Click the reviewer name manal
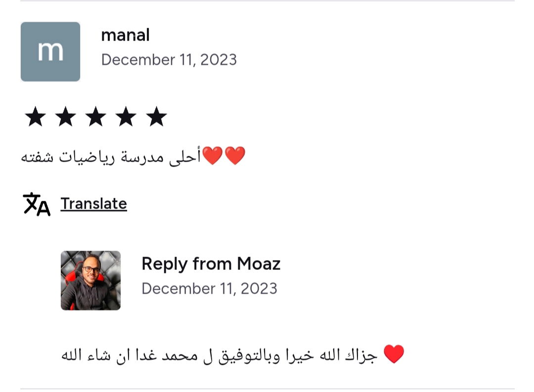534x392 pixels. click(x=125, y=35)
